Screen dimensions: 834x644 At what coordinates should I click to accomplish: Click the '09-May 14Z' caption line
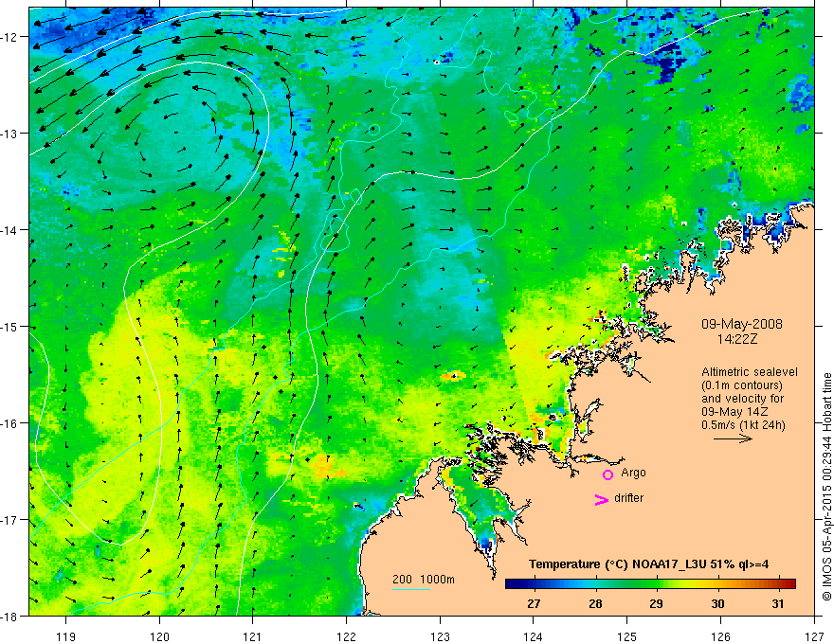(x=734, y=412)
